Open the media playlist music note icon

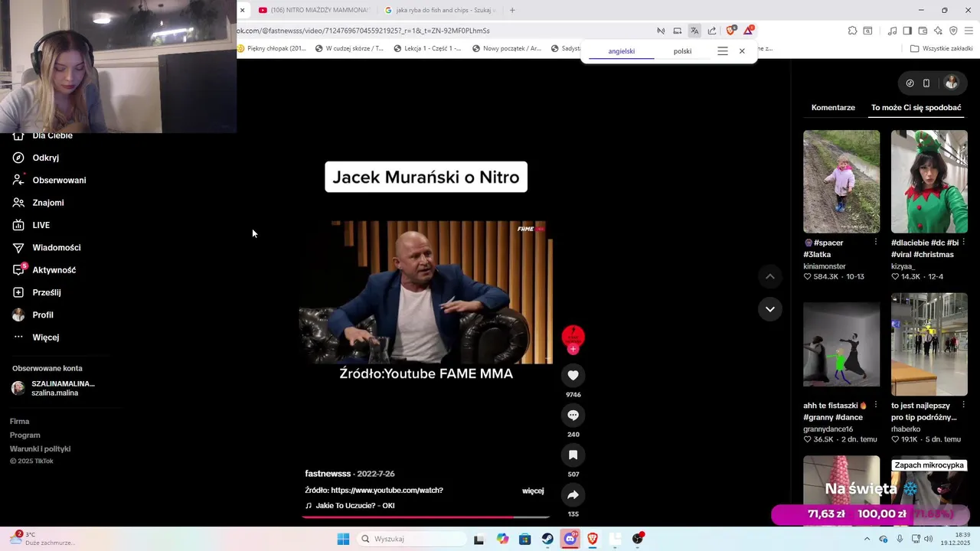[x=892, y=31]
